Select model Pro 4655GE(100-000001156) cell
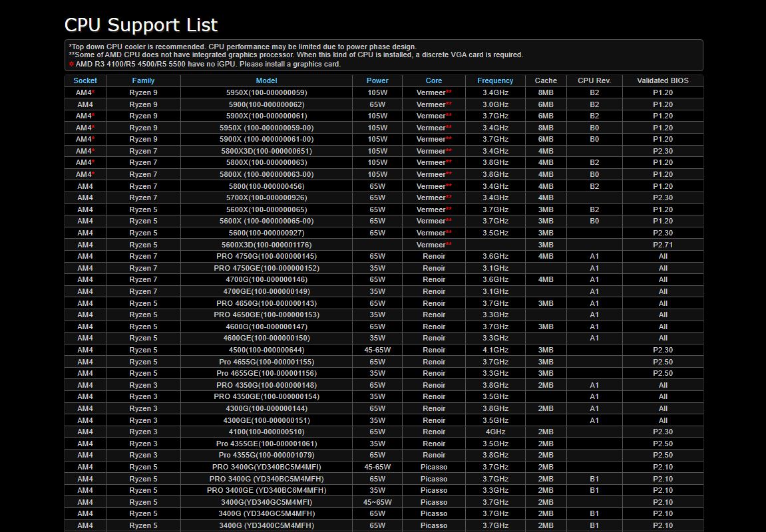 click(x=266, y=373)
